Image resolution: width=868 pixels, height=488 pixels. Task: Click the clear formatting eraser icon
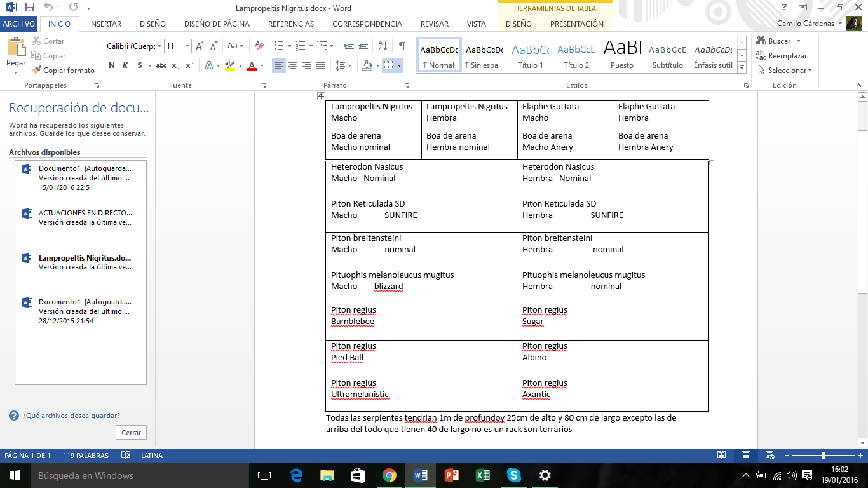tap(259, 46)
